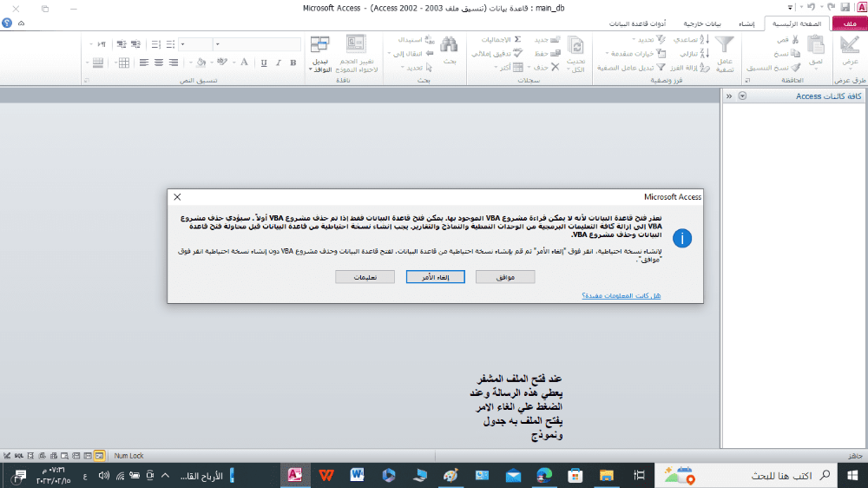Click the decrease indent icon
The image size is (868, 488).
tap(135, 43)
